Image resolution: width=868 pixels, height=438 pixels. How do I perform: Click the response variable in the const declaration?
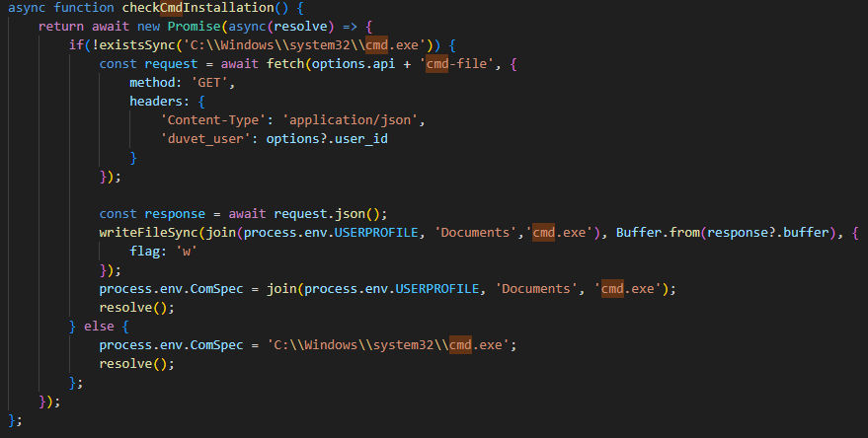click(x=176, y=214)
